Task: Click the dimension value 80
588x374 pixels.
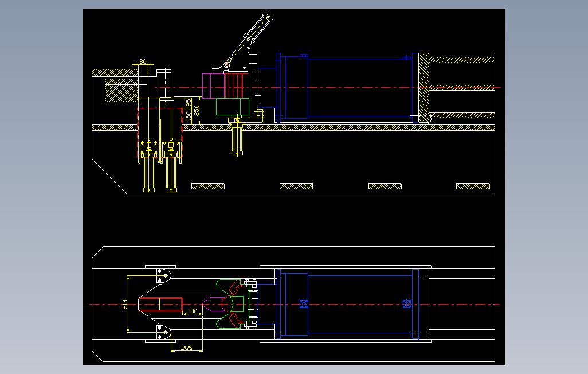Action: (143, 61)
